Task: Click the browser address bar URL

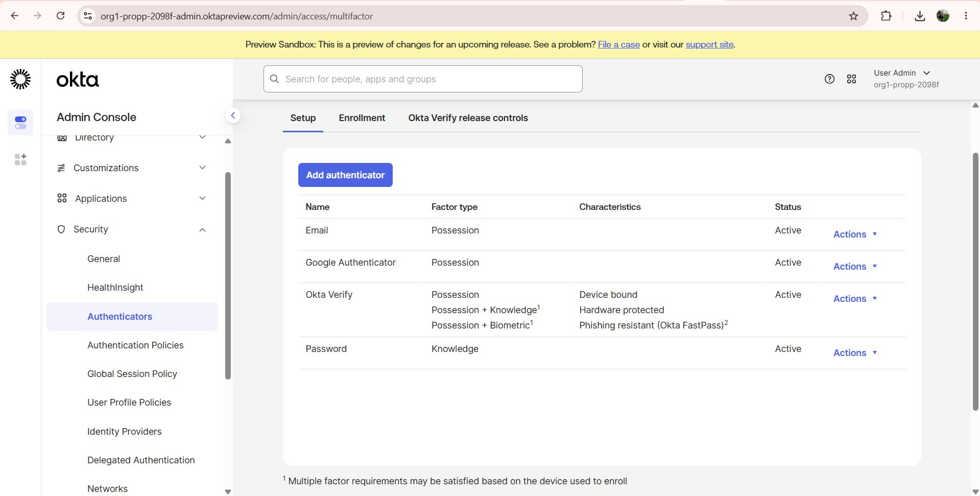Action: (236, 16)
